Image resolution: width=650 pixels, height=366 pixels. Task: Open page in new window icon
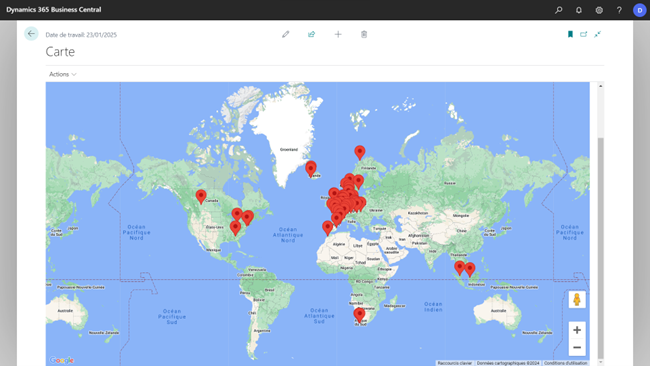pyautogui.click(x=584, y=34)
